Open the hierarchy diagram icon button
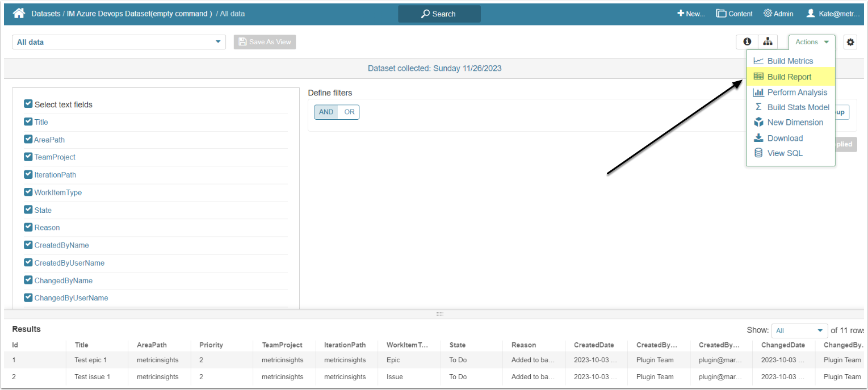This screenshot has height=390, width=868. pos(768,42)
